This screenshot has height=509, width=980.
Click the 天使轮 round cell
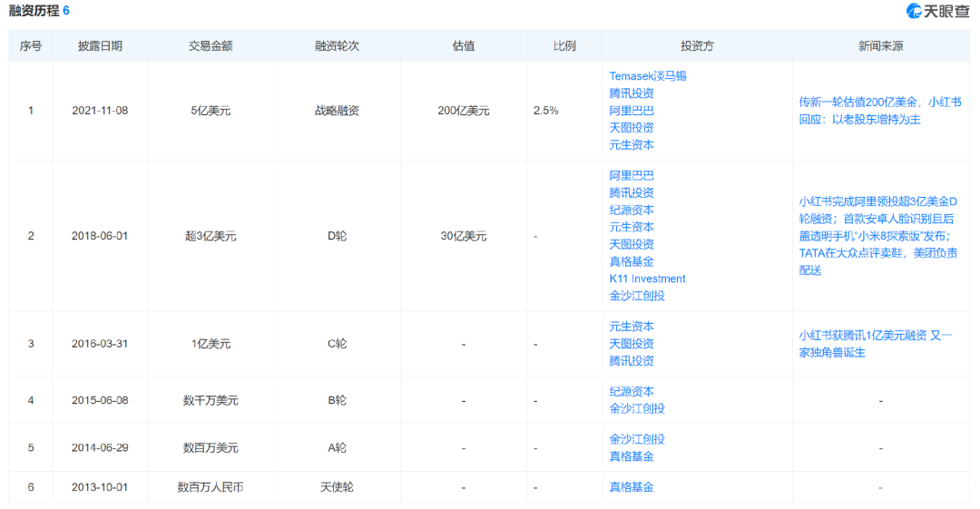(337, 487)
